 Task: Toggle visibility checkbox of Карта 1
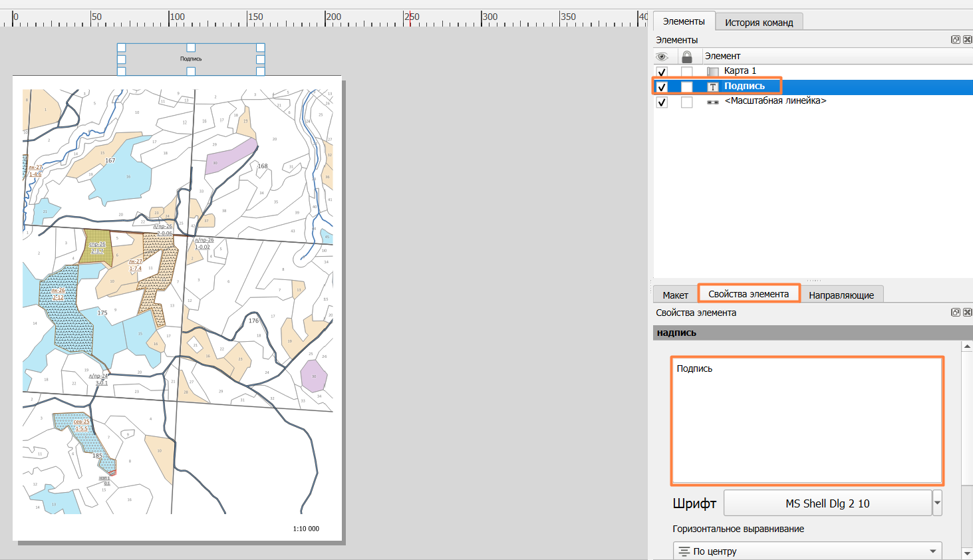662,72
